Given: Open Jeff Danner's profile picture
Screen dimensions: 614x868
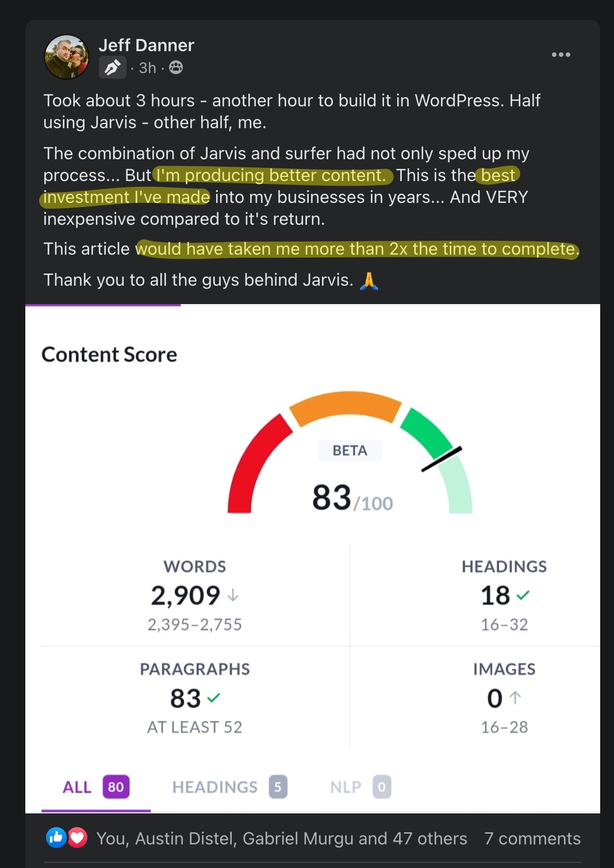Looking at the screenshot, I should [67, 56].
